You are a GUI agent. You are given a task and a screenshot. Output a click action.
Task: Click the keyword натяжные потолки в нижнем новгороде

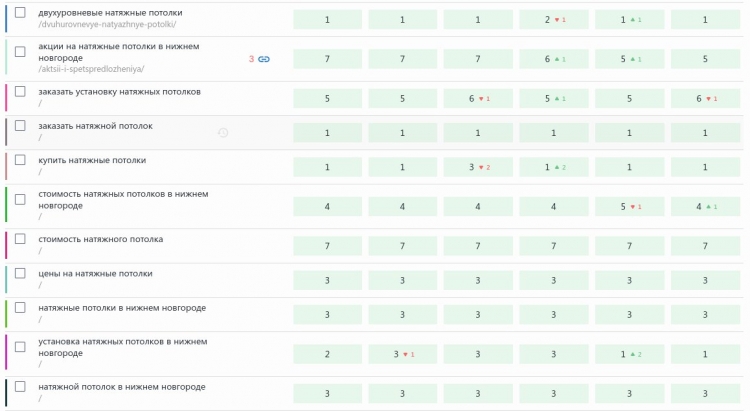pos(122,307)
